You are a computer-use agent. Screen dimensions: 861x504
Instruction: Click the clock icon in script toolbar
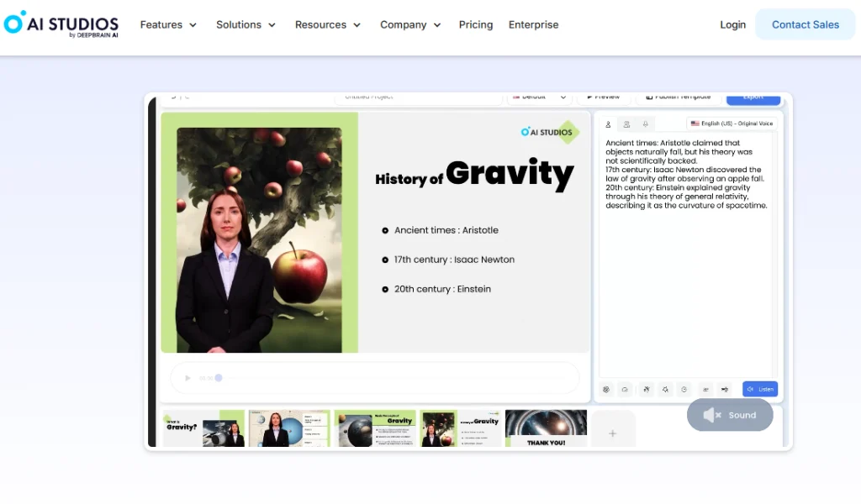684,389
